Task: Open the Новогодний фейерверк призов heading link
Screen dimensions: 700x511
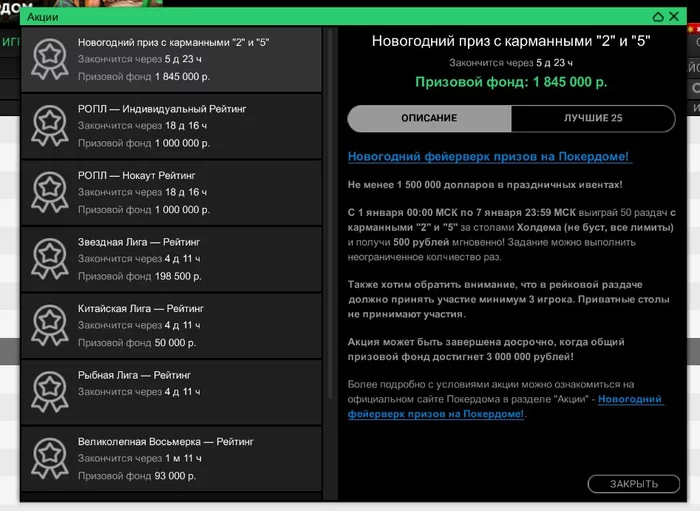Action: [x=488, y=157]
